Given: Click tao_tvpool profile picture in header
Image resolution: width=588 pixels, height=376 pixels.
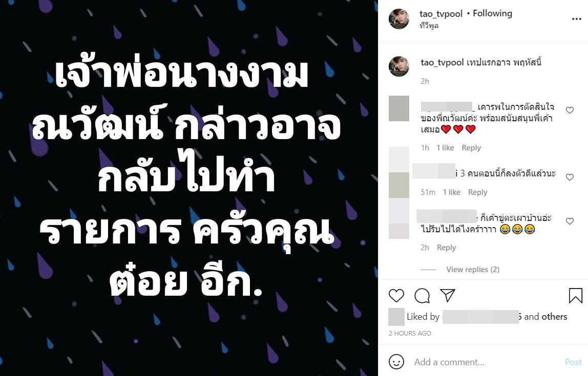Looking at the screenshot, I should (x=398, y=19).
